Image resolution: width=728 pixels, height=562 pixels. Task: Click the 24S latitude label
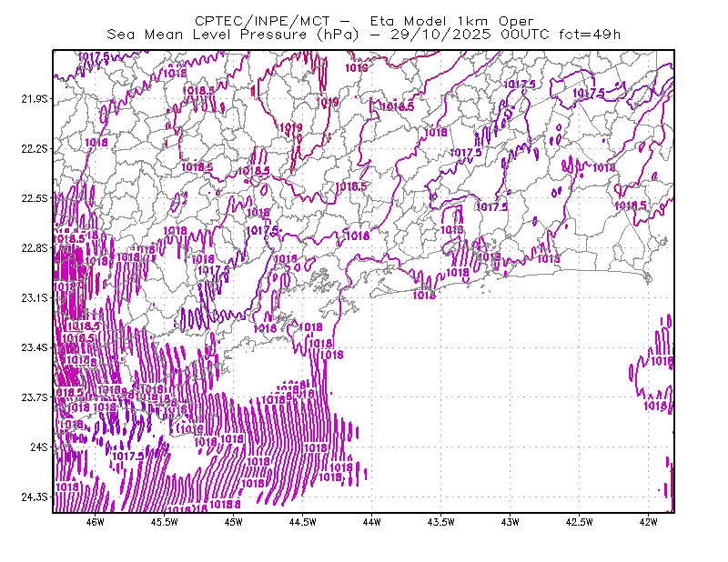39,447
